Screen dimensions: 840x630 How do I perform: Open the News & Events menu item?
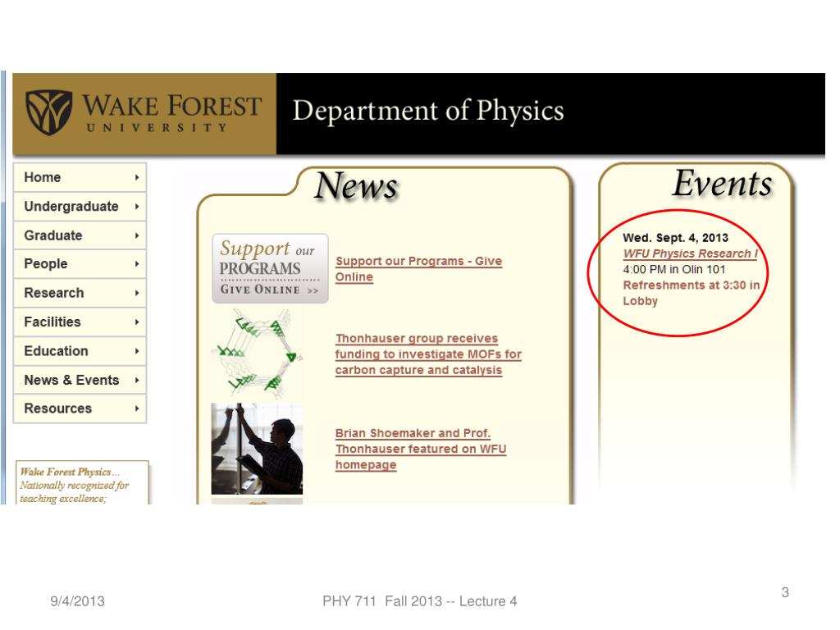80,380
